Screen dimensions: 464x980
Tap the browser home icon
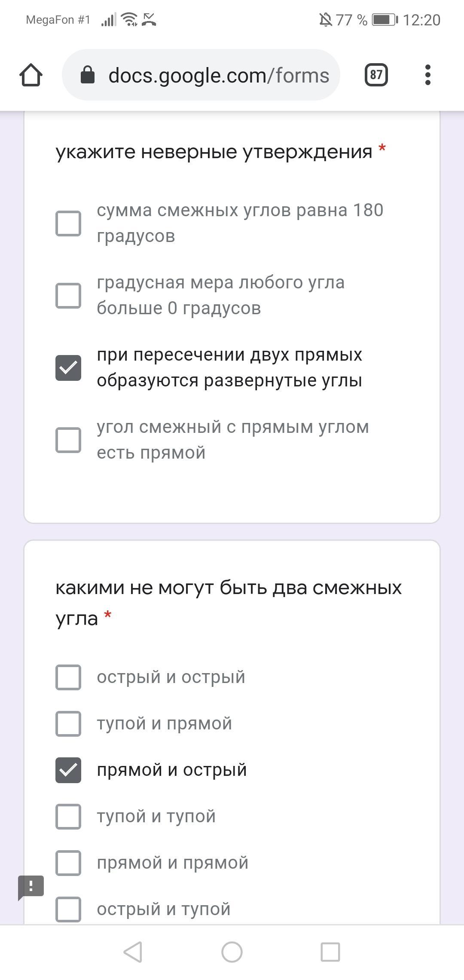(31, 75)
